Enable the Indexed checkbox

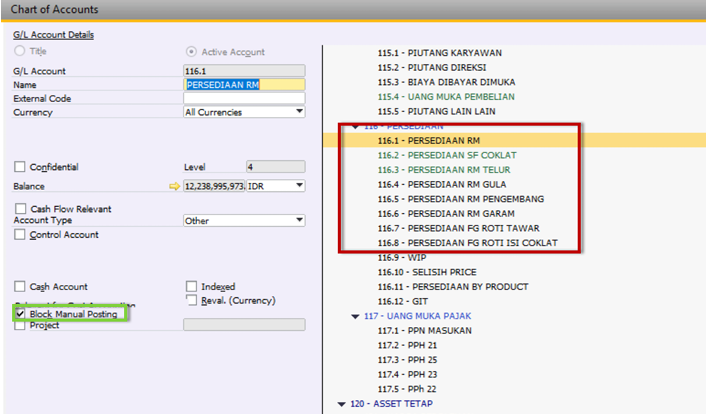[192, 287]
